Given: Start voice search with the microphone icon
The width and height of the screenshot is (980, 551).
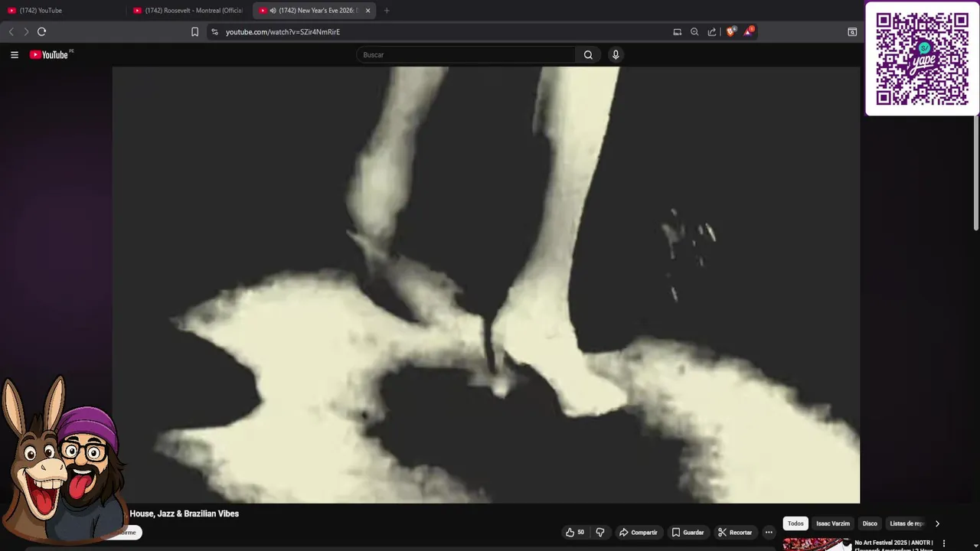Looking at the screenshot, I should click(615, 54).
